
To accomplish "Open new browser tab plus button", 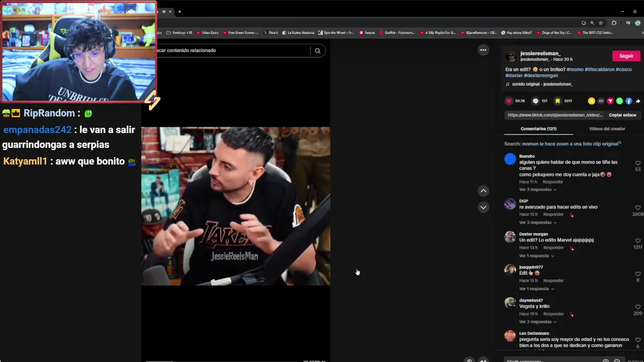I will click(179, 12).
